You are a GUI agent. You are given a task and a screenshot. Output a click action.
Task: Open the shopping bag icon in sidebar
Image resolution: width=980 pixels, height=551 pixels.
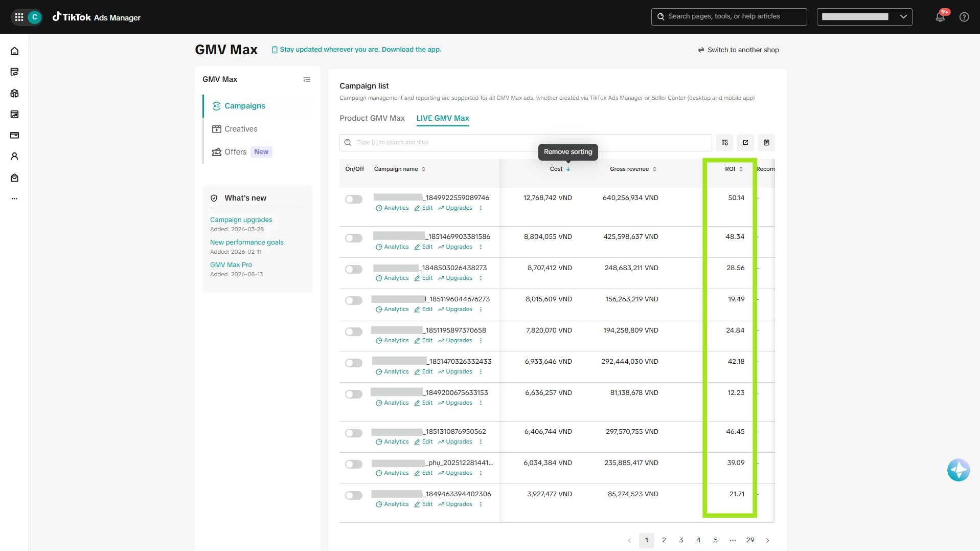[x=14, y=178]
